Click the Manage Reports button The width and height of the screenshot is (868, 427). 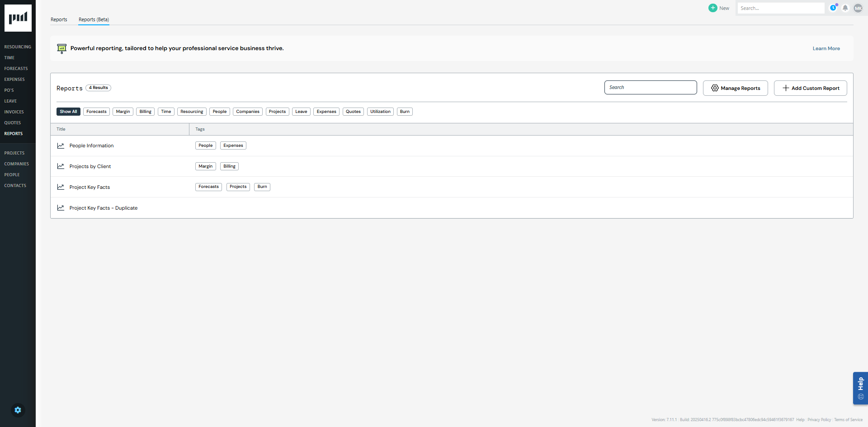pyautogui.click(x=735, y=88)
